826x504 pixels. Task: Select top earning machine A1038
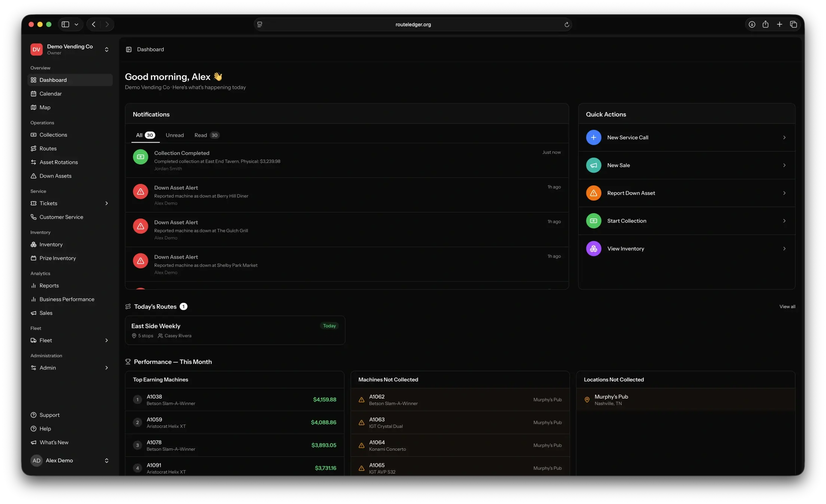coord(235,400)
